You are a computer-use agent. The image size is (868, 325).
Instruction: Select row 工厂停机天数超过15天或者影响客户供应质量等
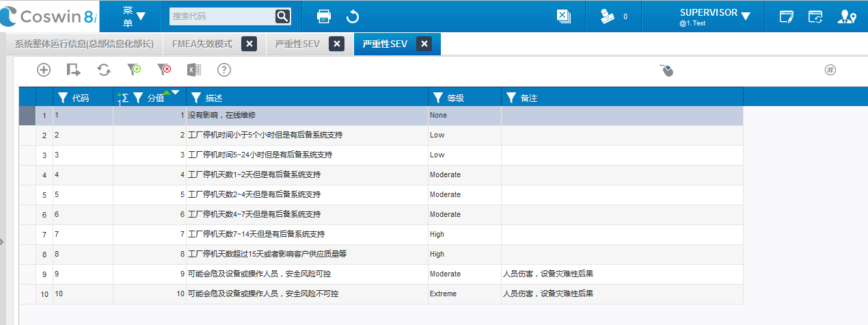[x=381, y=254]
